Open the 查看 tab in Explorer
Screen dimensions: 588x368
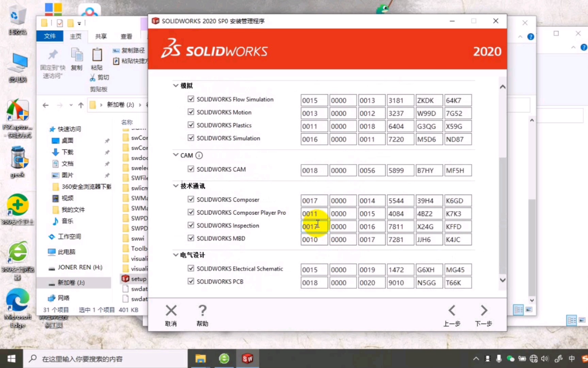(126, 36)
